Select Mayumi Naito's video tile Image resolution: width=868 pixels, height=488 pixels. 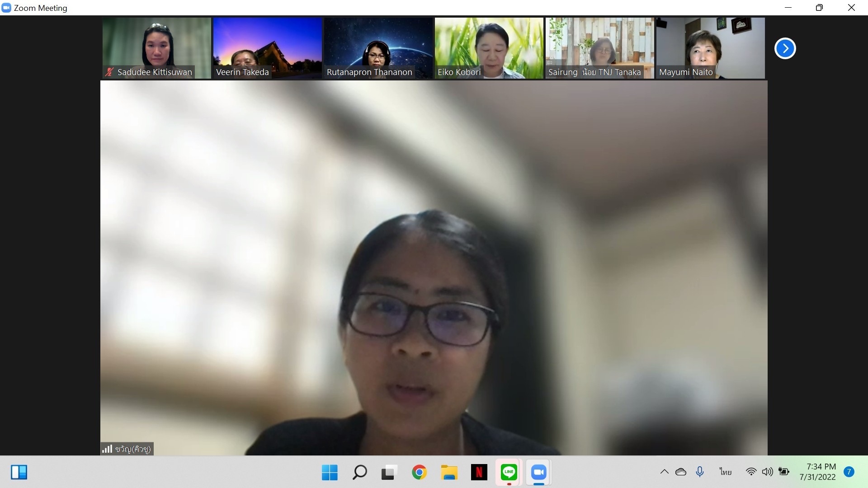point(710,48)
